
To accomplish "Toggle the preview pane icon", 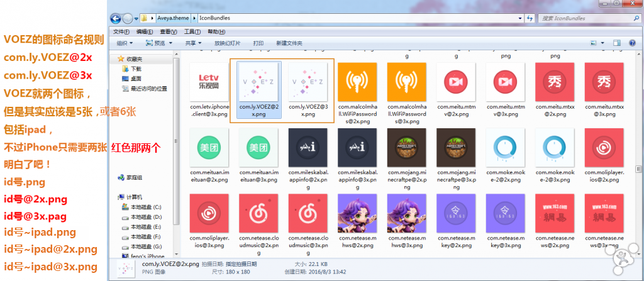I will click(616, 43).
